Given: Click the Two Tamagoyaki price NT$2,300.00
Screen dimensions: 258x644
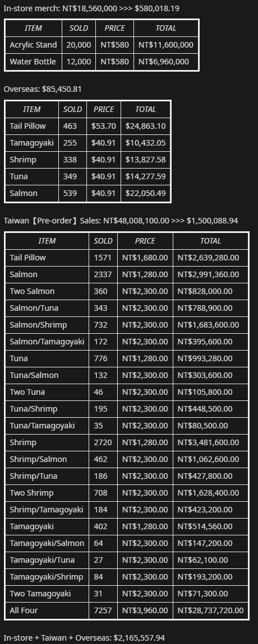Looking at the screenshot, I should (x=145, y=594).
